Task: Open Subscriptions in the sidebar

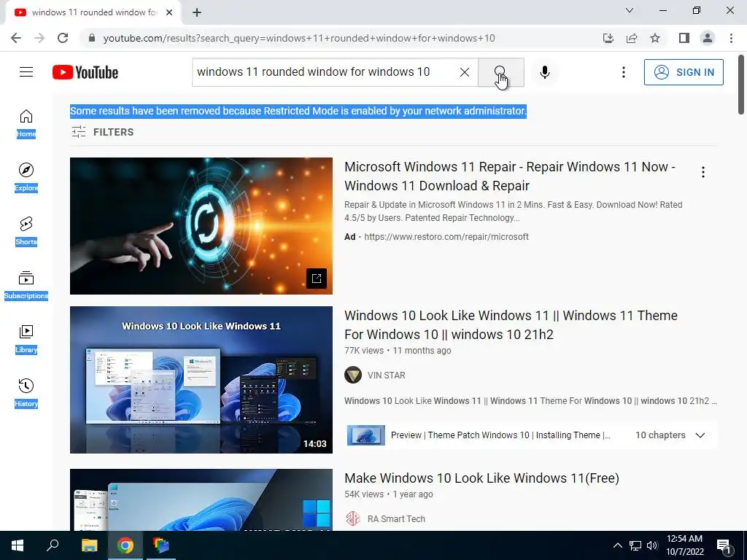Action: pos(26,285)
